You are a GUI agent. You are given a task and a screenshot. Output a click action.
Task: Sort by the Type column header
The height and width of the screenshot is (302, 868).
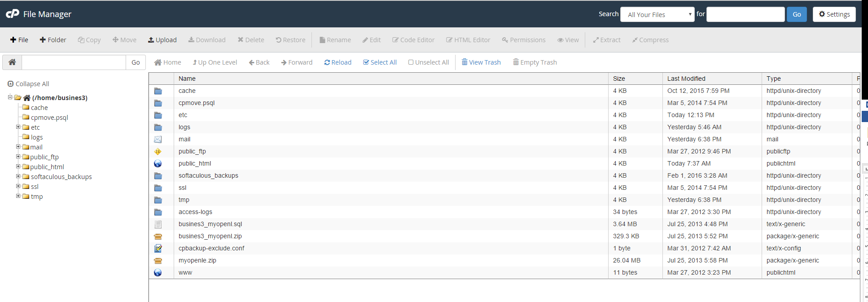[807, 79]
